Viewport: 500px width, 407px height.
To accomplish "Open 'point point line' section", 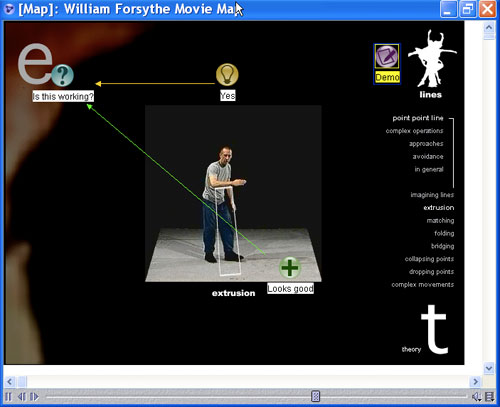I will pyautogui.click(x=418, y=118).
